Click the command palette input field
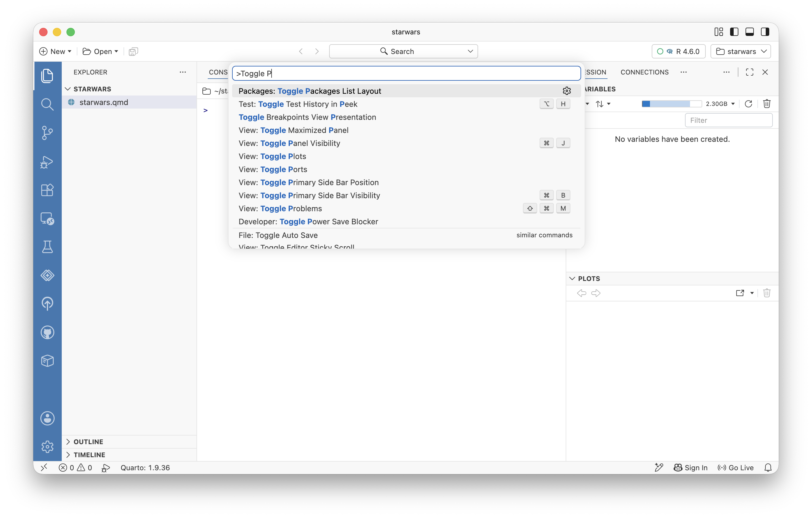The width and height of the screenshot is (812, 518). (406, 74)
